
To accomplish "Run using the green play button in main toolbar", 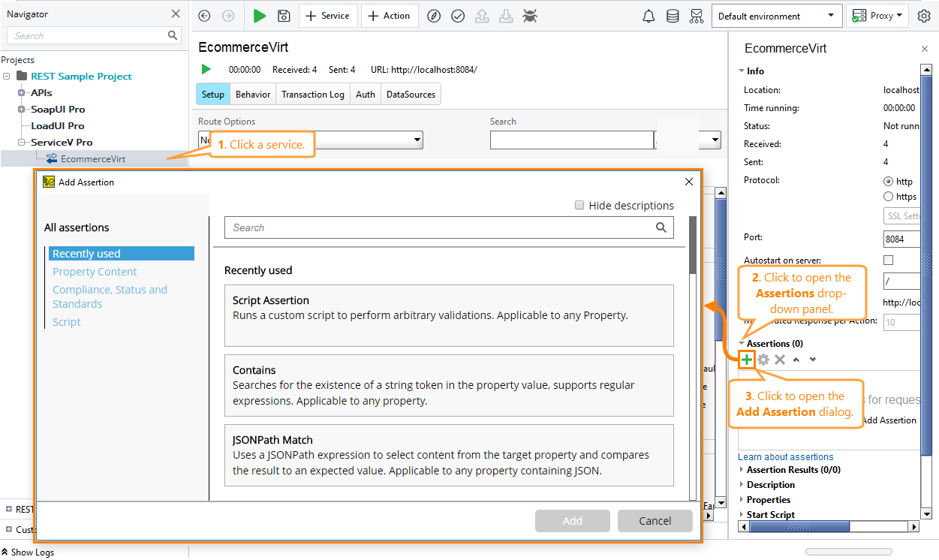I will point(260,16).
